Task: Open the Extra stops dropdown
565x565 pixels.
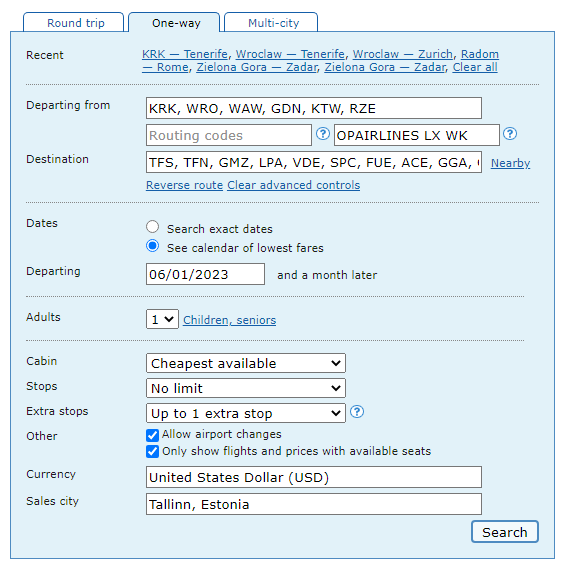Action: tap(246, 413)
